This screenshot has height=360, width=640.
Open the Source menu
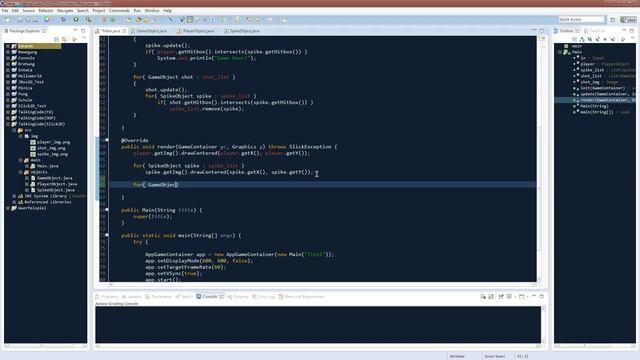(x=28, y=11)
